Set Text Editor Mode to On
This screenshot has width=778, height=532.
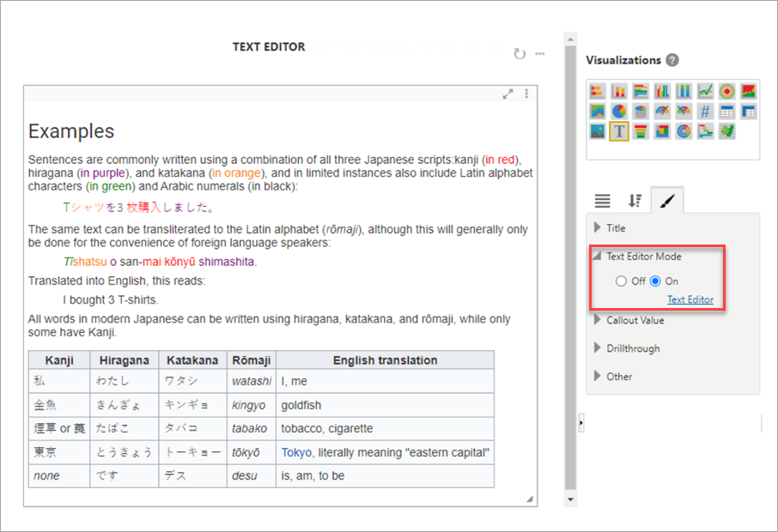[655, 281]
